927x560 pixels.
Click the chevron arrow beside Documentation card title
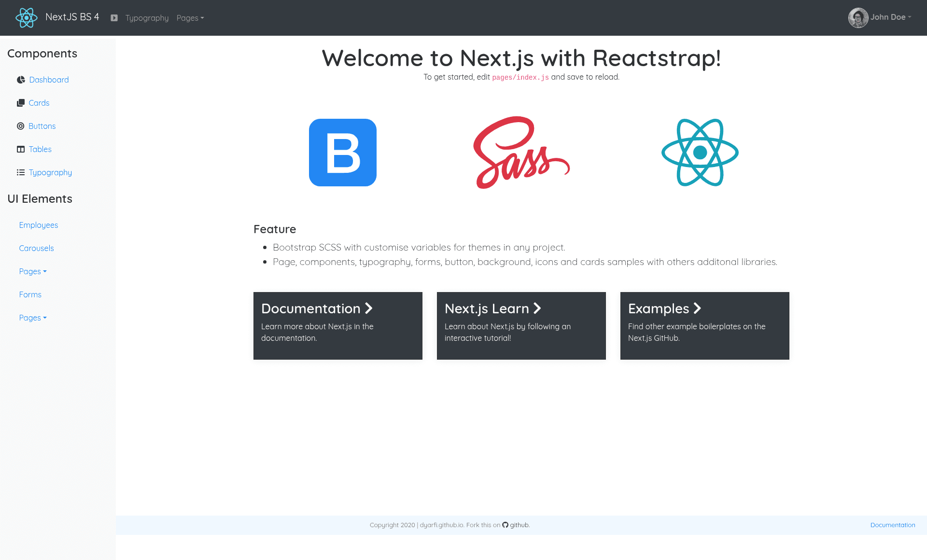point(369,308)
